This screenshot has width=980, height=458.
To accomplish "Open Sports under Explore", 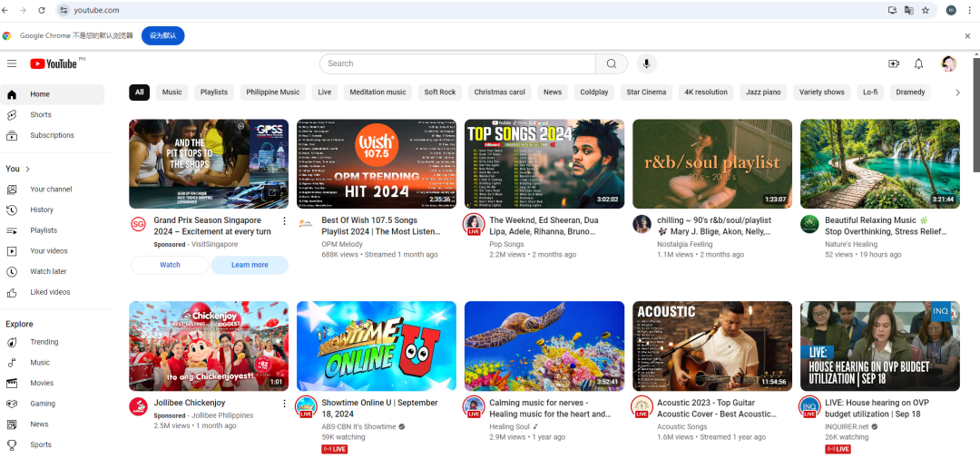I will click(53, 445).
